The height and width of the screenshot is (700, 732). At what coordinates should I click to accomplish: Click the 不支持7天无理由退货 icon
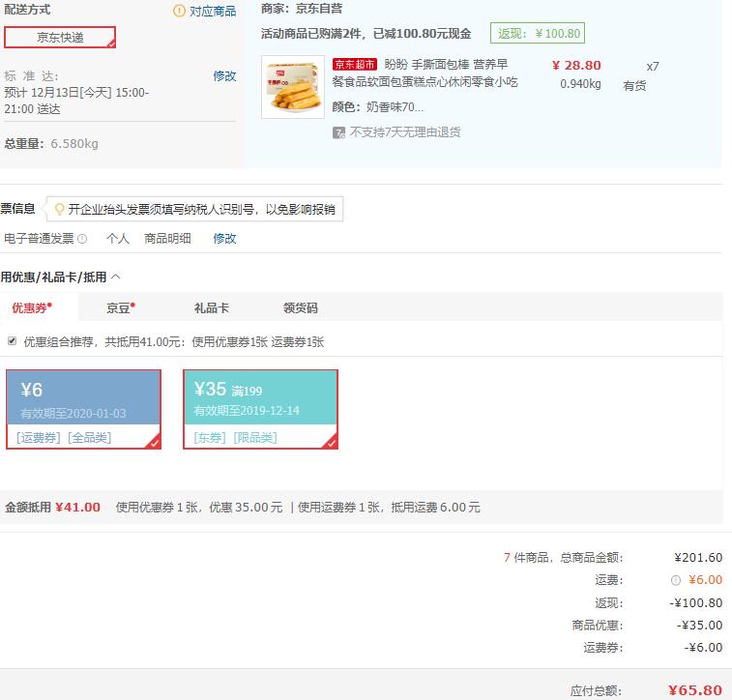338,132
